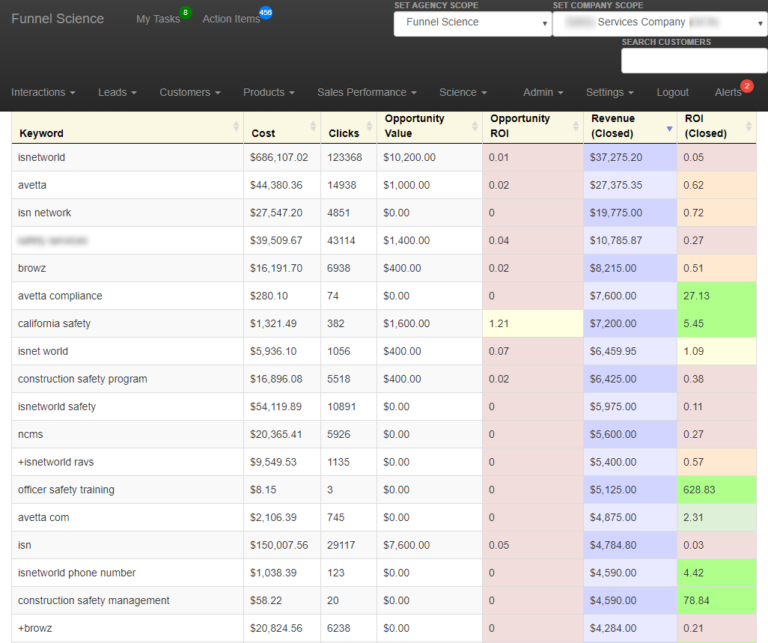Select the ncms keyword cell
Screen dimensions: 768x643
pos(127,434)
